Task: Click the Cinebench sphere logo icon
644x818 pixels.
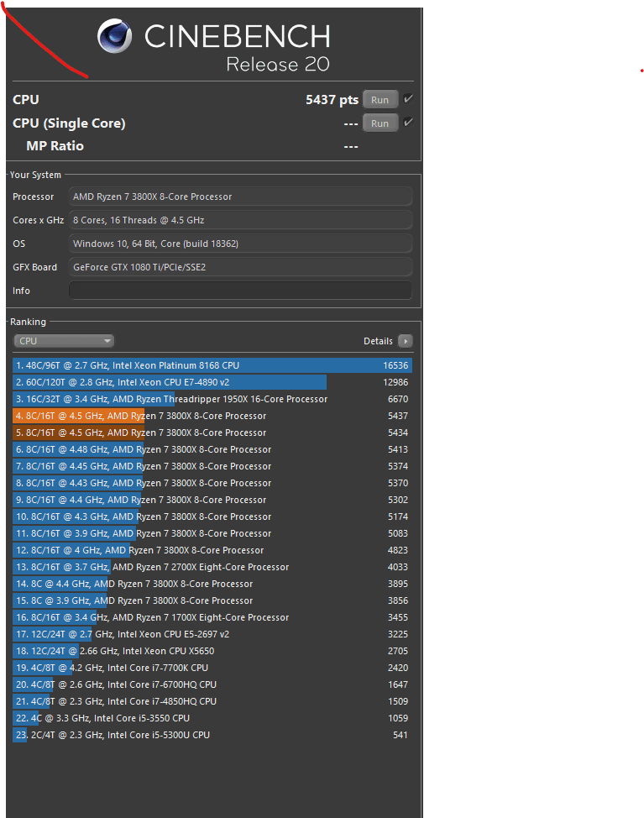Action: 115,36
